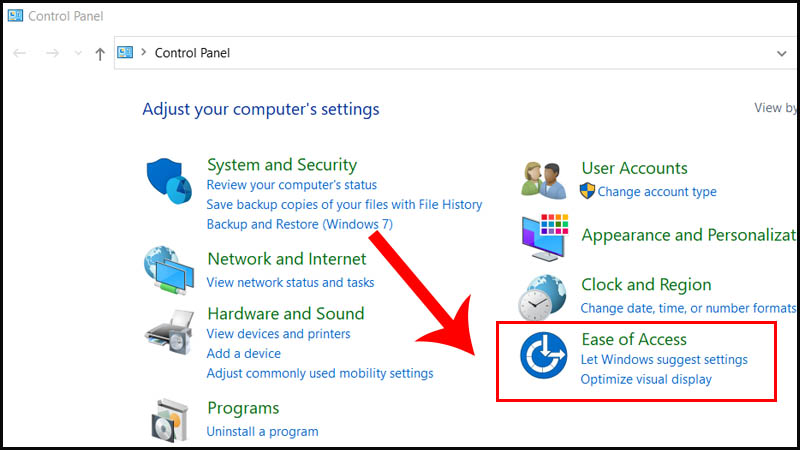Open View devices and printers link

tap(278, 334)
